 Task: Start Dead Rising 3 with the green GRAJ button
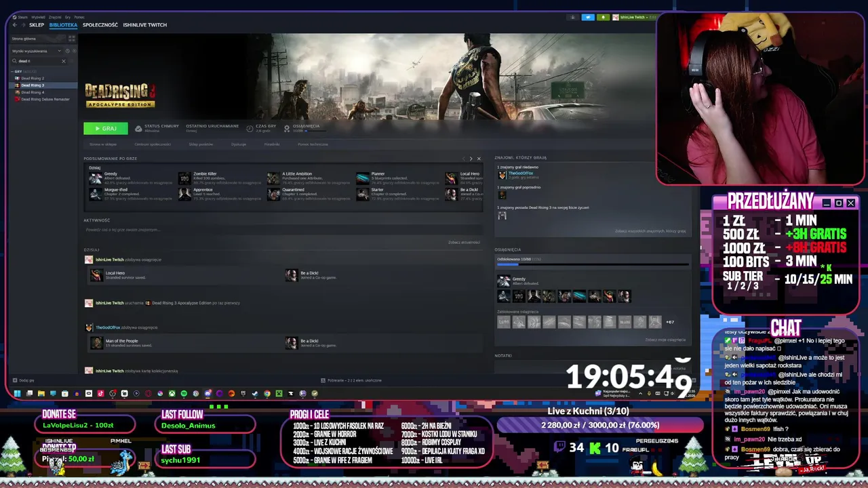click(x=105, y=128)
